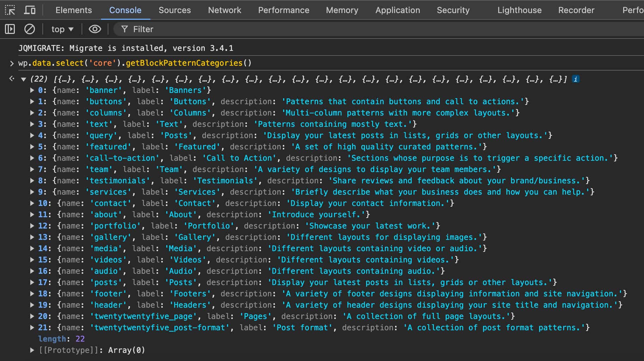Expand item 15 named 'videos'
Viewport: 644px width, 361px height.
(32, 260)
